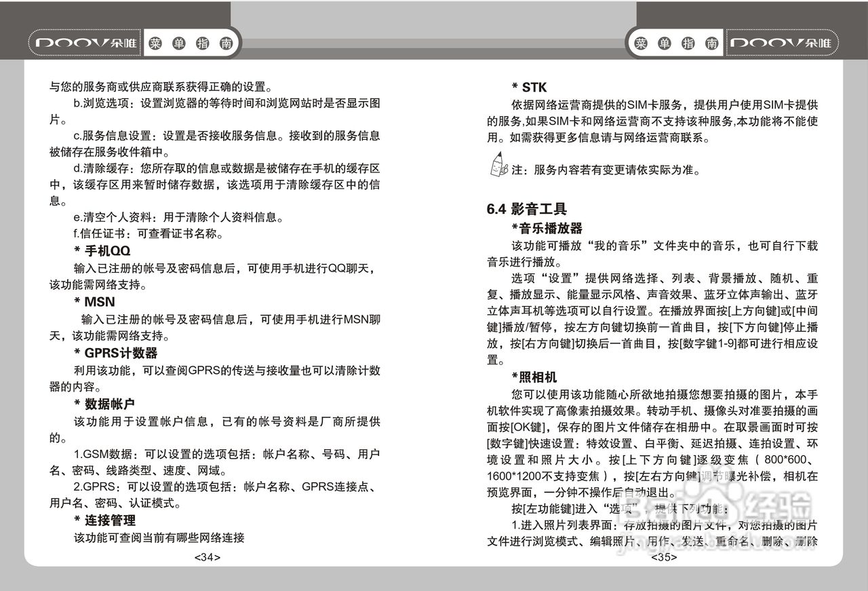Image resolution: width=868 pixels, height=591 pixels.
Task: Click page number <35>
Action: click(663, 558)
